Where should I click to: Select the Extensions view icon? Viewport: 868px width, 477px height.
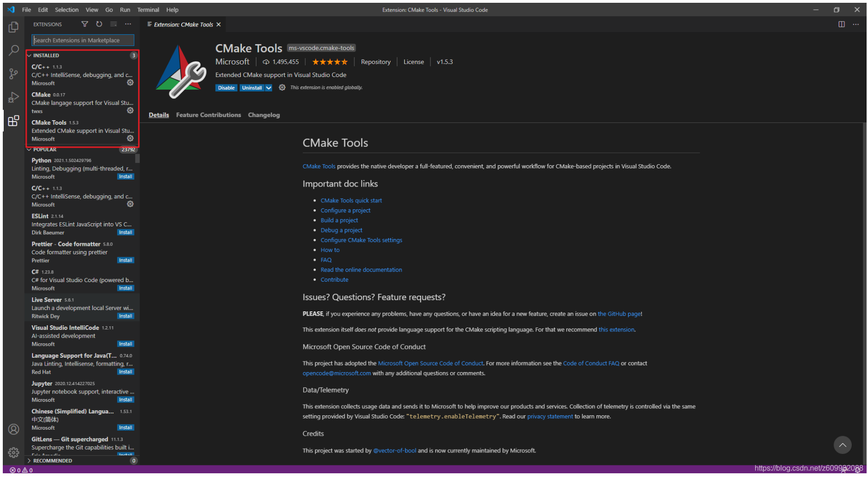13,121
